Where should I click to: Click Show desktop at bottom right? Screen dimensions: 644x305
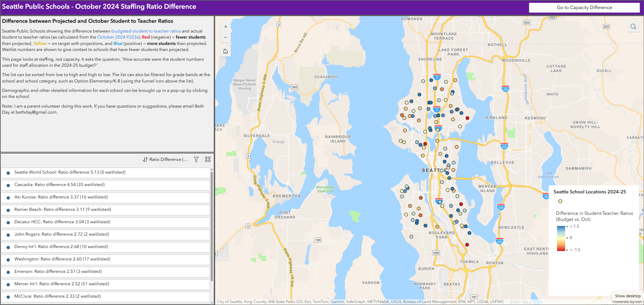628,296
